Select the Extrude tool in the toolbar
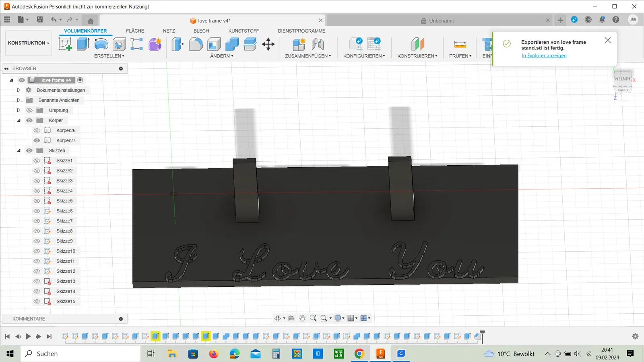The width and height of the screenshot is (644, 362). tap(83, 44)
